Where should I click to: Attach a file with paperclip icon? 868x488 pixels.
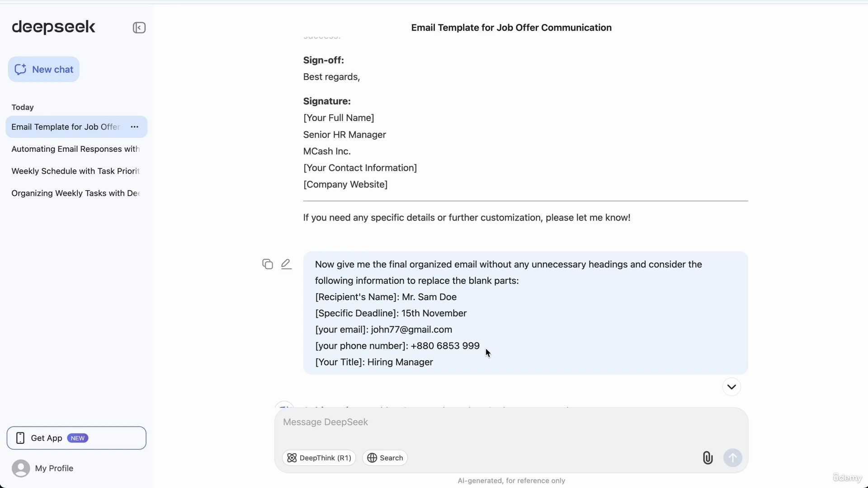coord(708,458)
